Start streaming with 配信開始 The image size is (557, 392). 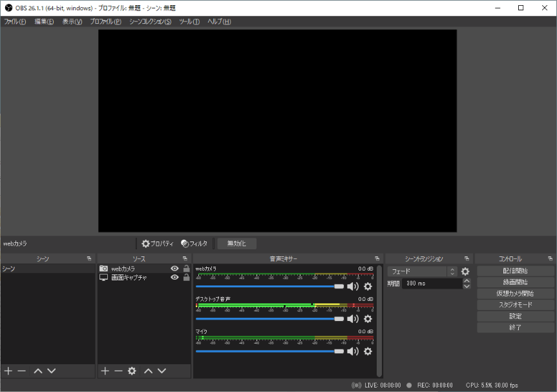click(515, 270)
